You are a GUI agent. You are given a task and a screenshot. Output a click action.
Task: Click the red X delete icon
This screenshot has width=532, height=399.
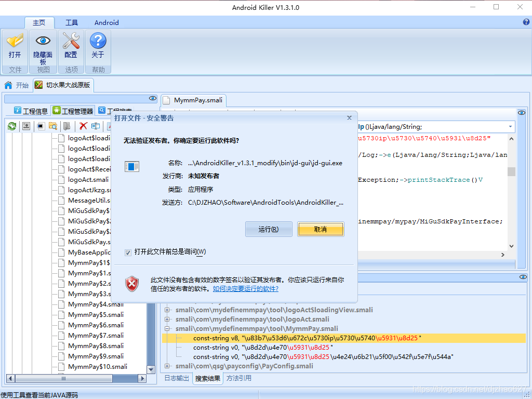83,126
